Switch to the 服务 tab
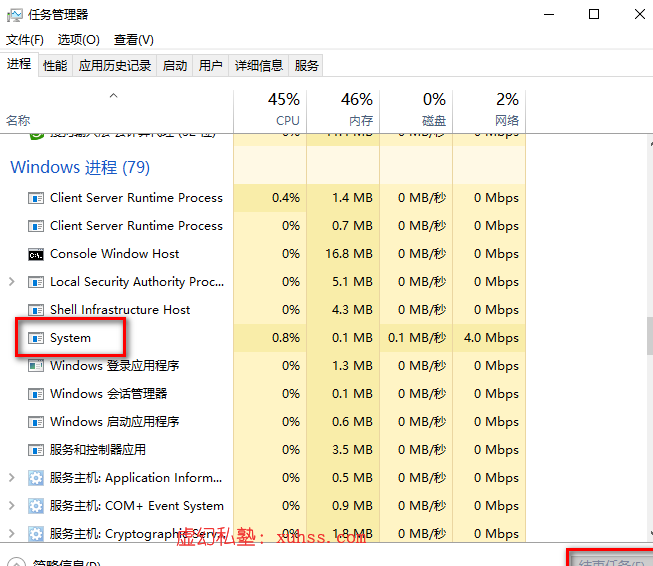The height and width of the screenshot is (566, 653). (x=306, y=65)
